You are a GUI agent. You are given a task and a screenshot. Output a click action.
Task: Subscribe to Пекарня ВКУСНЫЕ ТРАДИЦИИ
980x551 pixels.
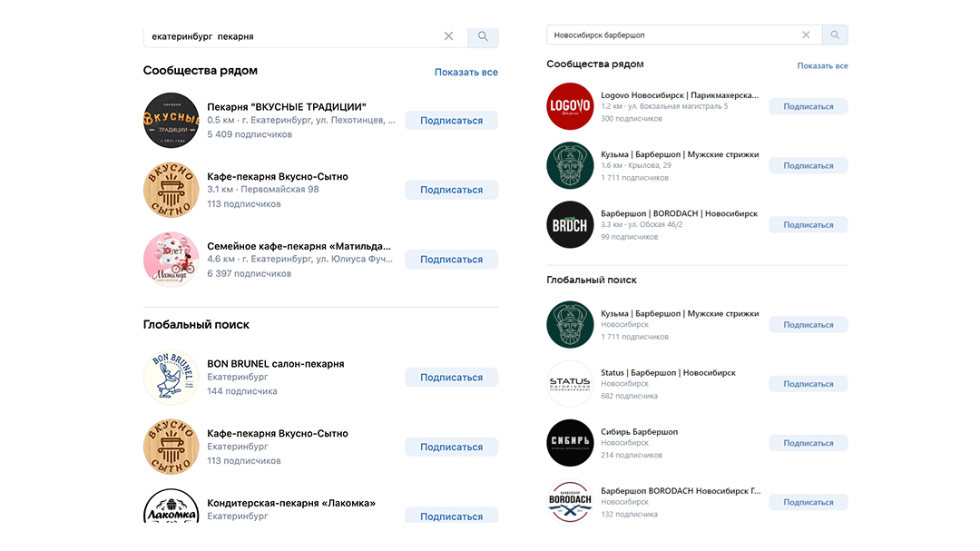451,120
